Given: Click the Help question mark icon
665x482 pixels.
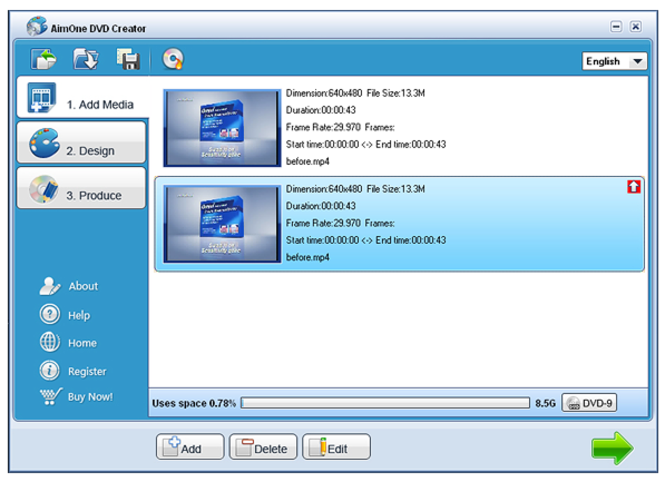Looking at the screenshot, I should click(50, 314).
